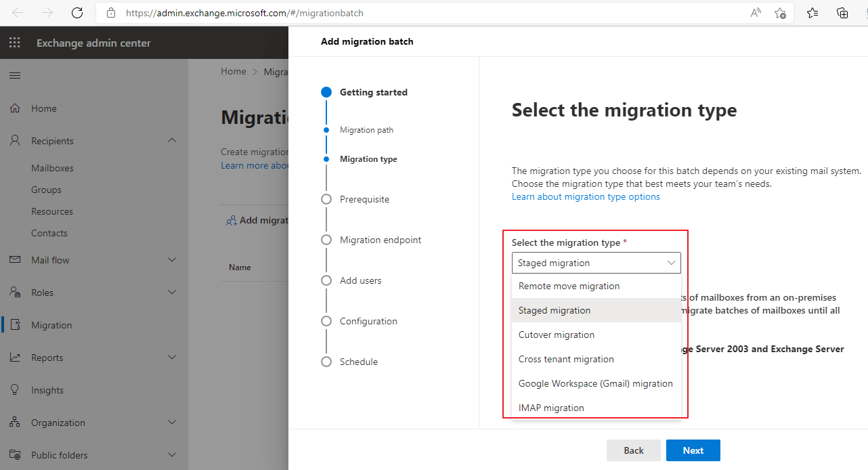Expand the Reports section chevron
This screenshot has width=868, height=470.
tap(172, 358)
